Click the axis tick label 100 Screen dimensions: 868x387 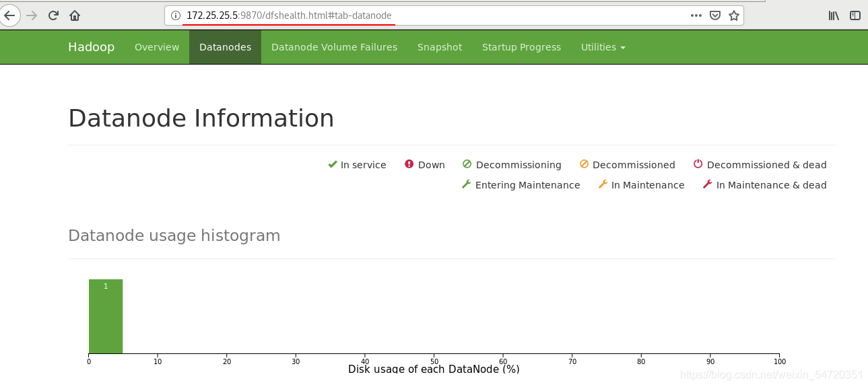click(x=779, y=361)
